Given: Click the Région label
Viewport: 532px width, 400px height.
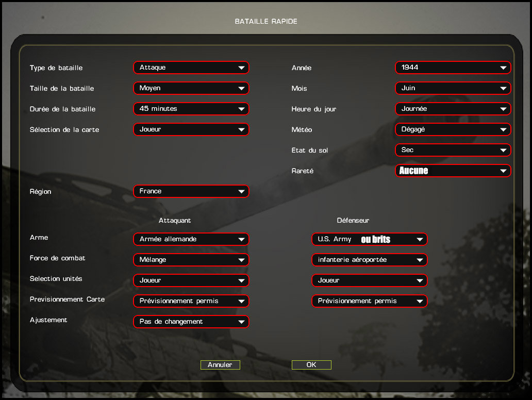Looking at the screenshot, I should [40, 192].
